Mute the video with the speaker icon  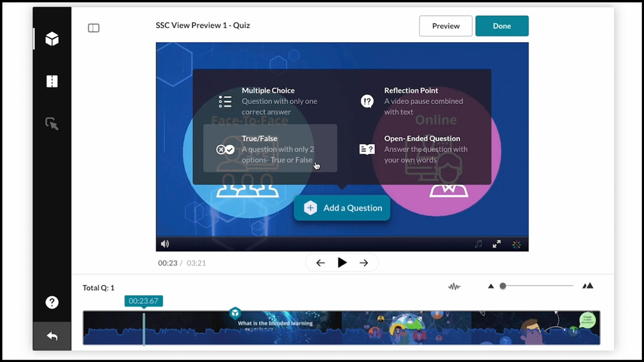pyautogui.click(x=165, y=244)
